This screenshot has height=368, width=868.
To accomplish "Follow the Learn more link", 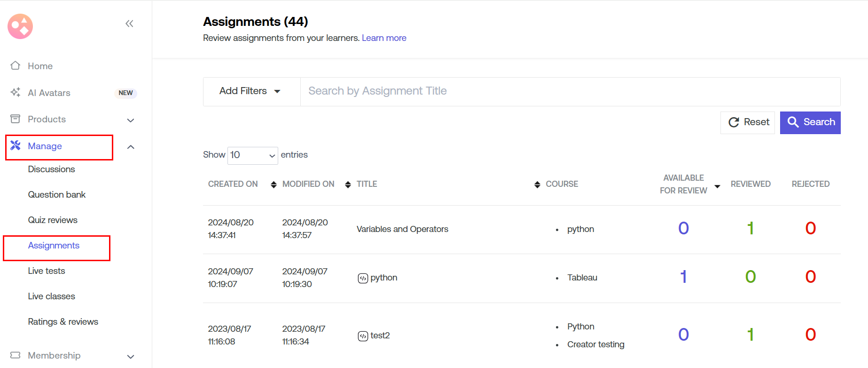I will click(x=383, y=38).
